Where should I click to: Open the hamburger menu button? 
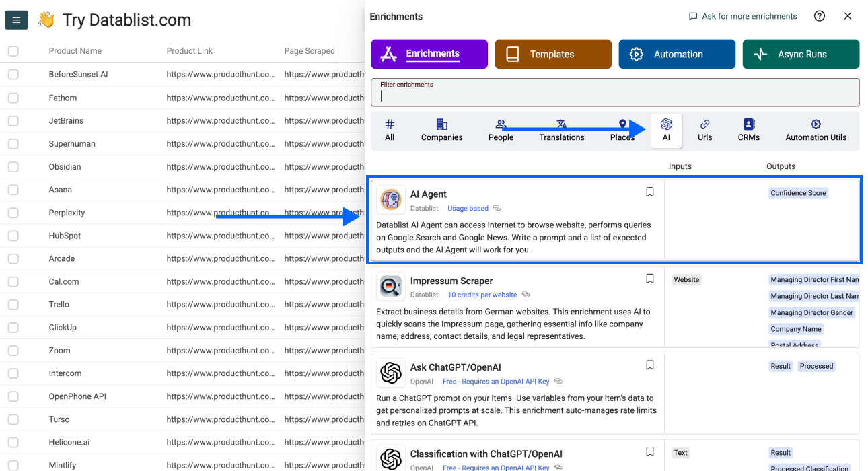(16, 20)
